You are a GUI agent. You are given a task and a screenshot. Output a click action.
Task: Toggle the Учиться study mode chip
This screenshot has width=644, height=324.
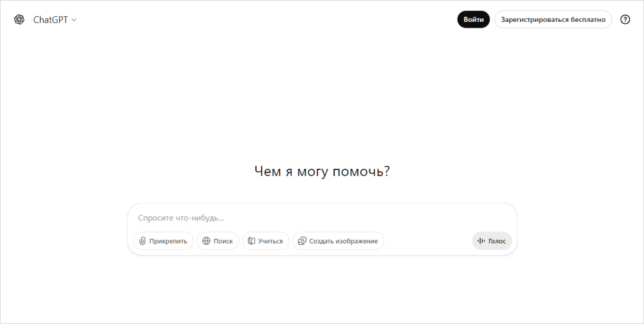pos(266,241)
